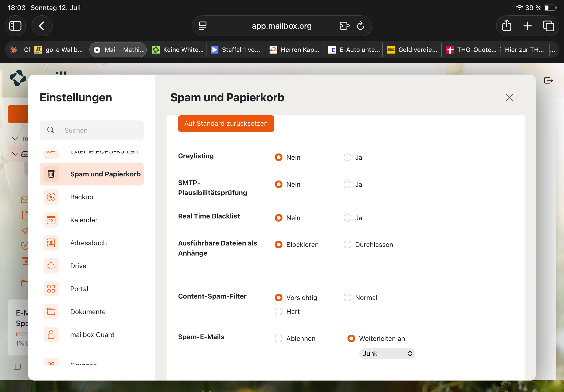Set Content-Spam-Filter to Normal
Viewport: 564px width, 392px height.
pos(347,297)
